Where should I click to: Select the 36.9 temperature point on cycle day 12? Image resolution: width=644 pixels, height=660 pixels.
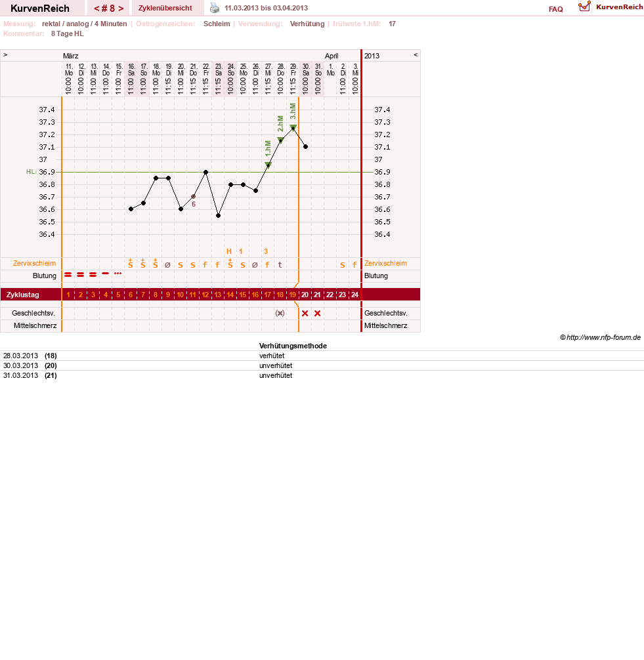point(205,172)
